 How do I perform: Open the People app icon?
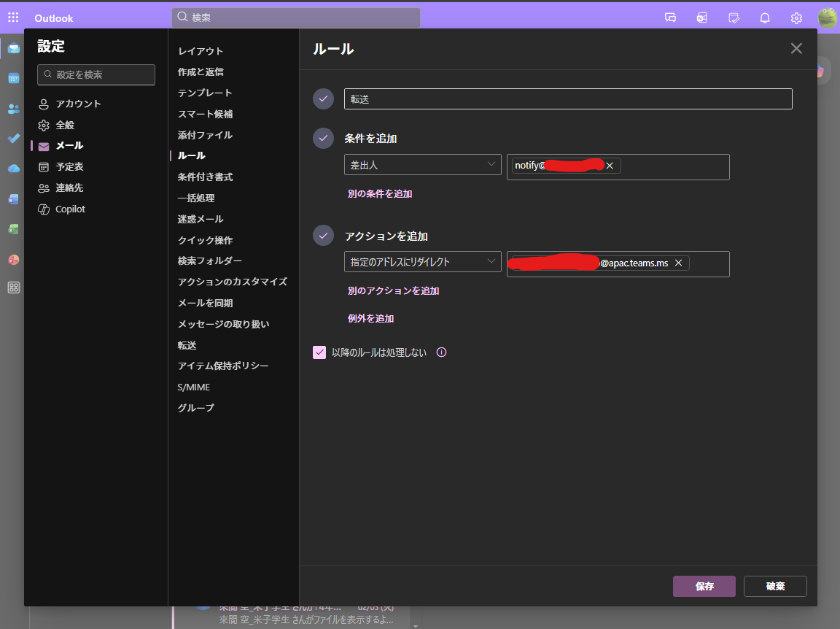[x=13, y=109]
